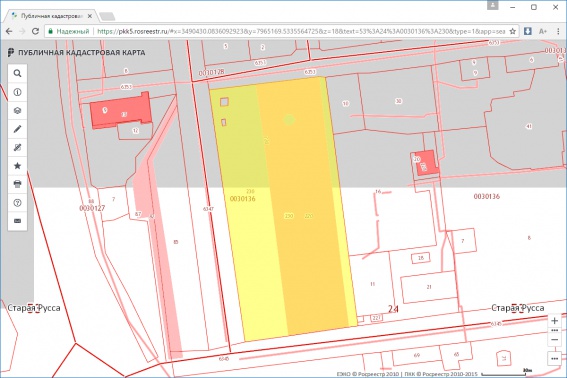Reload the page

click(x=35, y=31)
